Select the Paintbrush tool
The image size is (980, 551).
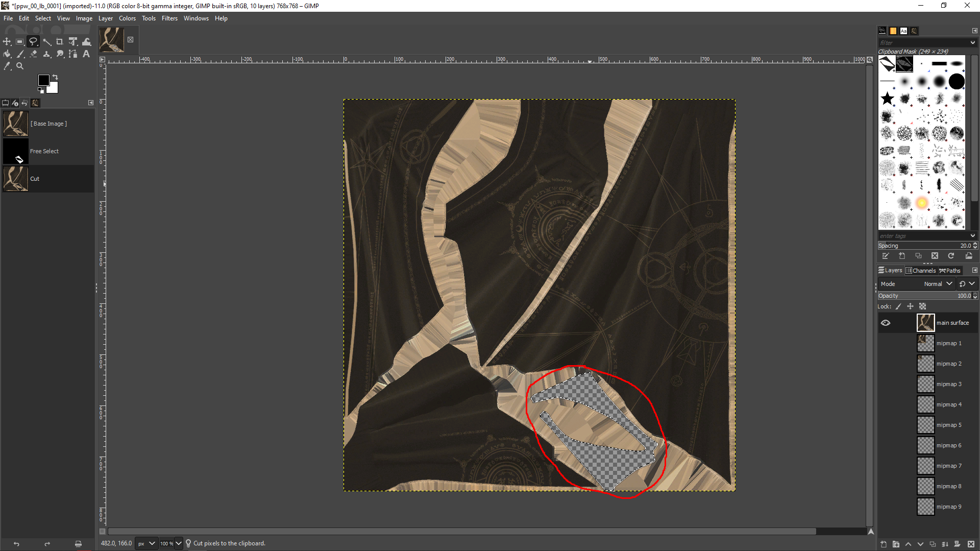point(20,54)
